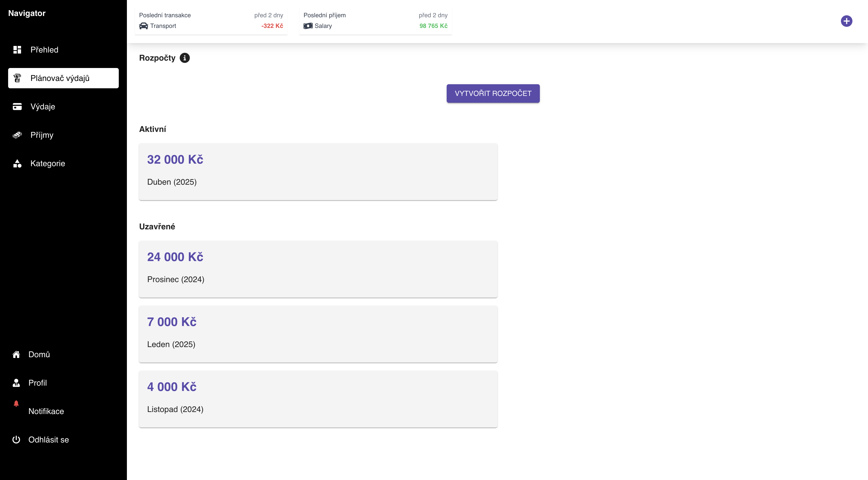Click the Domů house icon
Viewport: 868px width, 480px height.
point(16,354)
